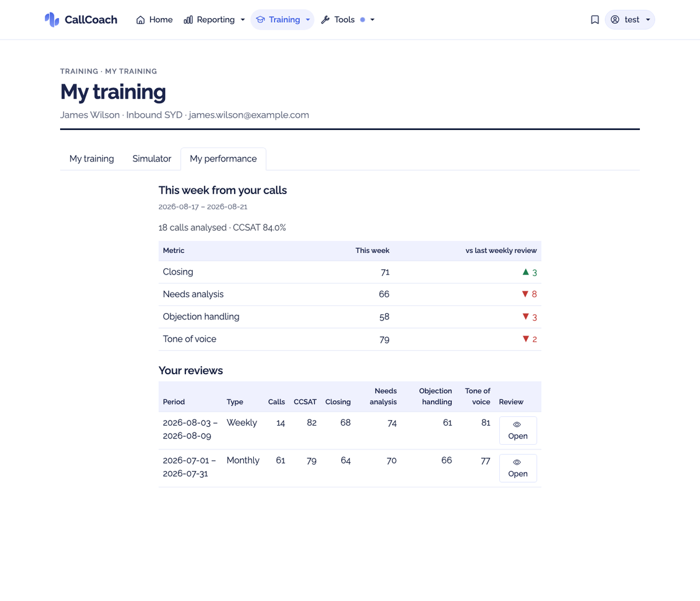
Task: Click the My training page heading
Action: pyautogui.click(x=113, y=92)
